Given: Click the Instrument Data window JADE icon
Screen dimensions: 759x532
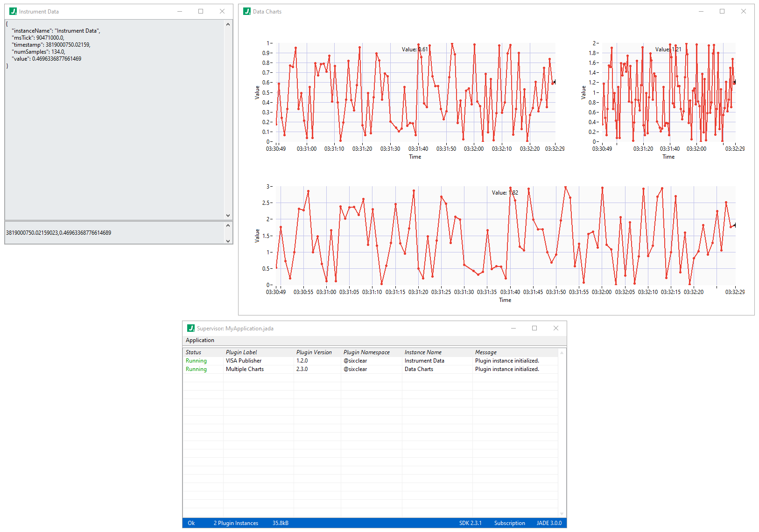Looking at the screenshot, I should (12, 11).
